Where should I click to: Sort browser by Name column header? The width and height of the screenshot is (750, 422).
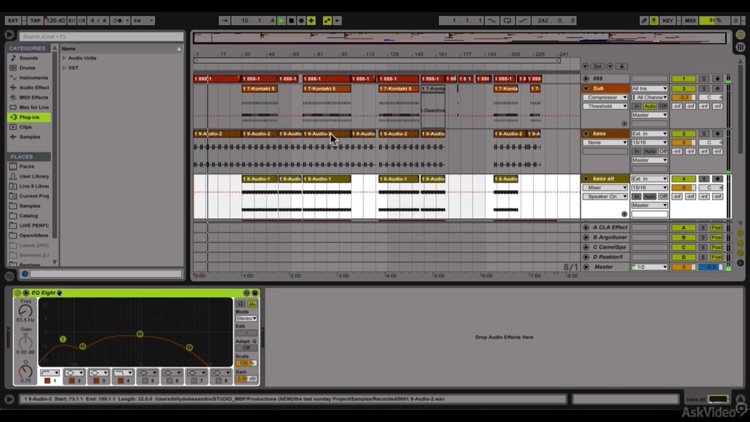(122, 48)
